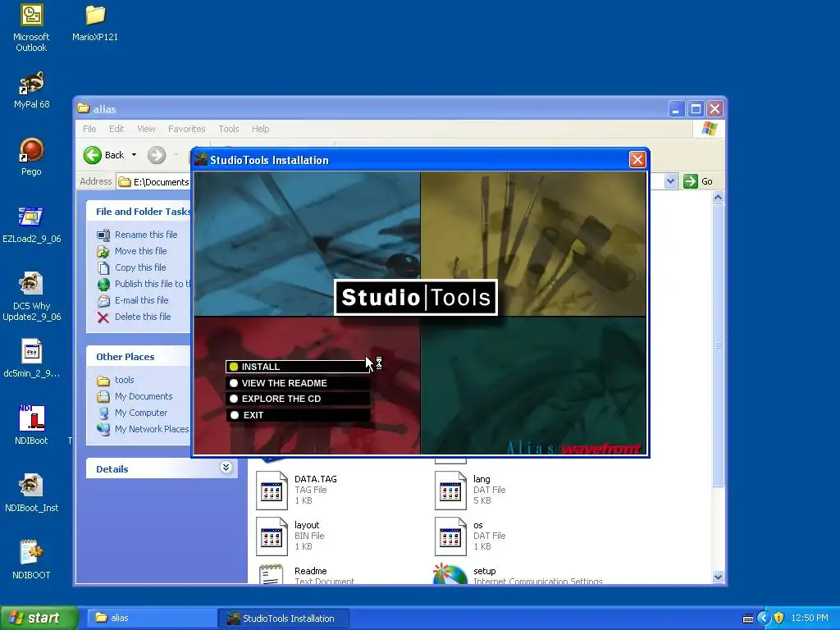Open the Address bar dropdown
This screenshot has height=630, width=840.
(670, 181)
